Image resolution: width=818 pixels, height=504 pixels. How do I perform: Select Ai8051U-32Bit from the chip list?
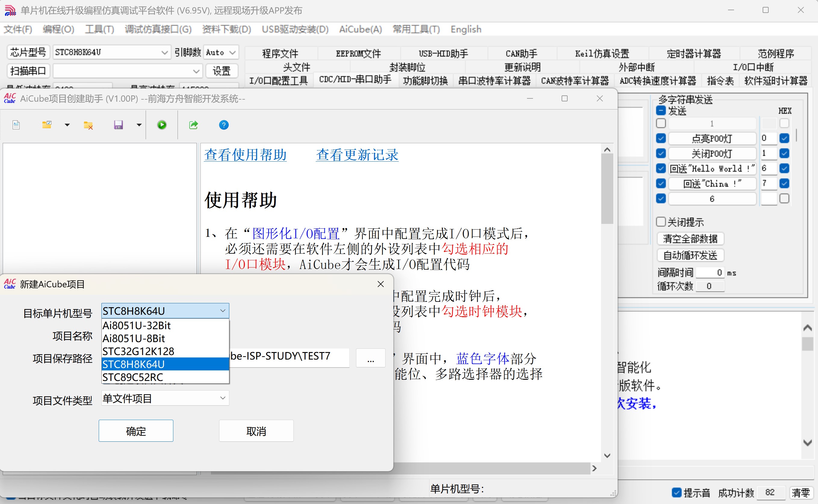[x=165, y=325]
